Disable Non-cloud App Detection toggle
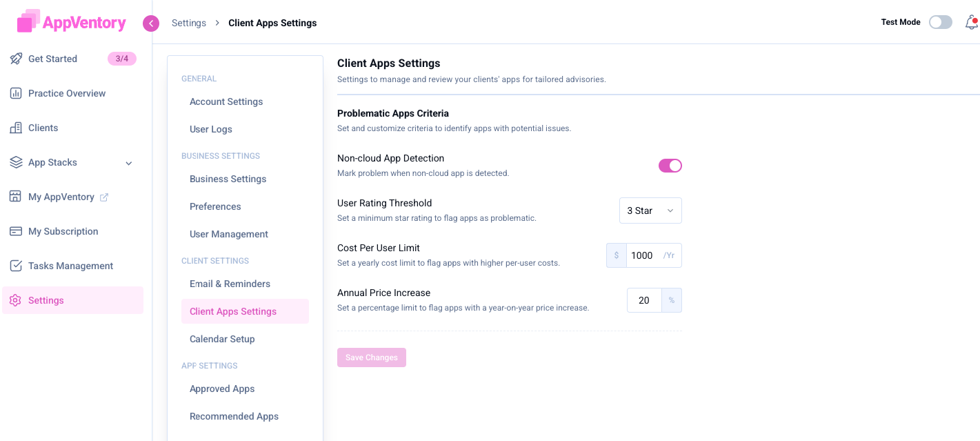 click(670, 166)
